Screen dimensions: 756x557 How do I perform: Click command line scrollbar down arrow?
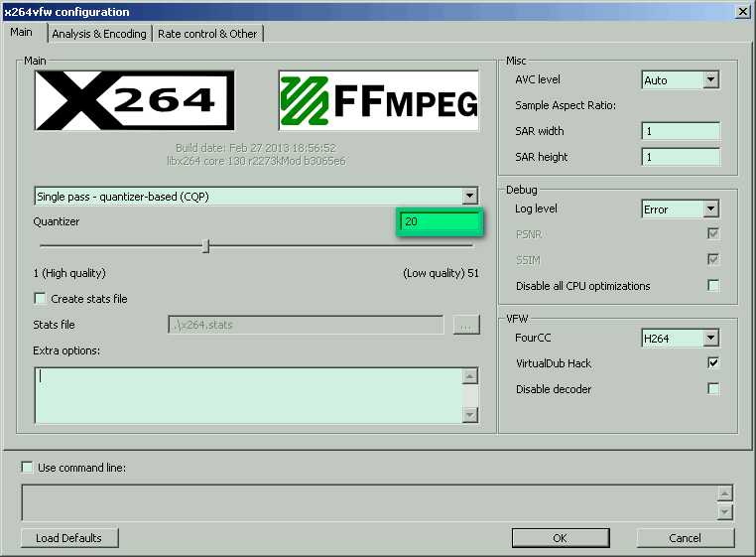pyautogui.click(x=725, y=511)
